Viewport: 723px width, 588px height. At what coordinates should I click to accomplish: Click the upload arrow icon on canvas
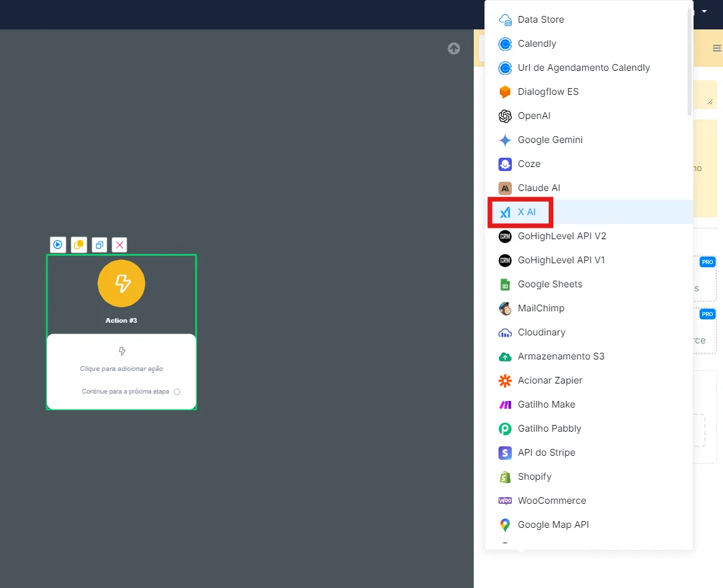(x=454, y=48)
